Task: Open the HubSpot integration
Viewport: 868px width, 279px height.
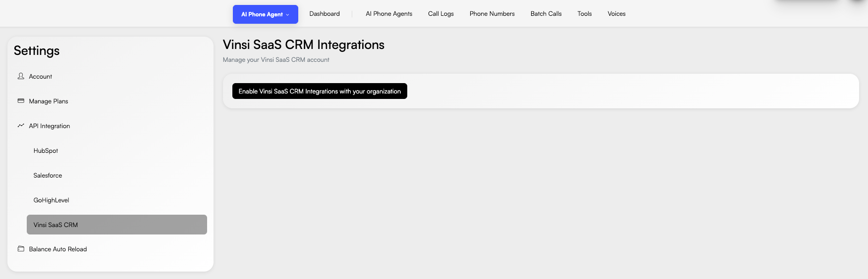Action: click(46, 151)
